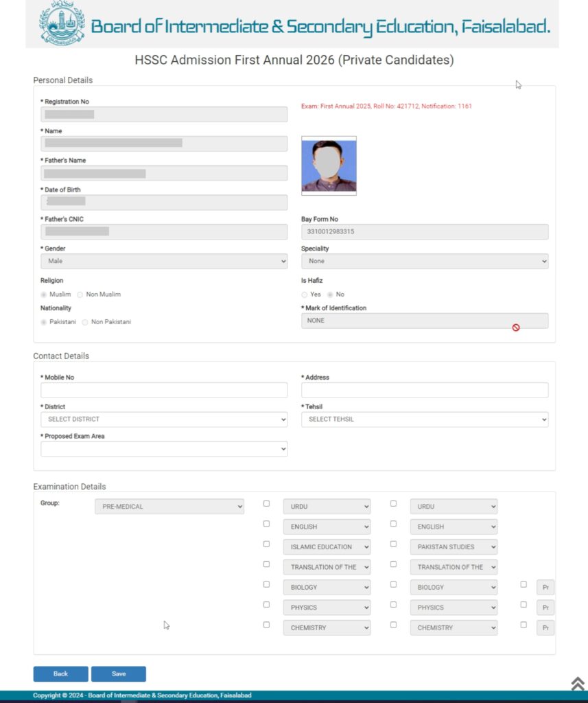The width and height of the screenshot is (588, 703).
Task: Click the Back button
Action: click(60, 674)
